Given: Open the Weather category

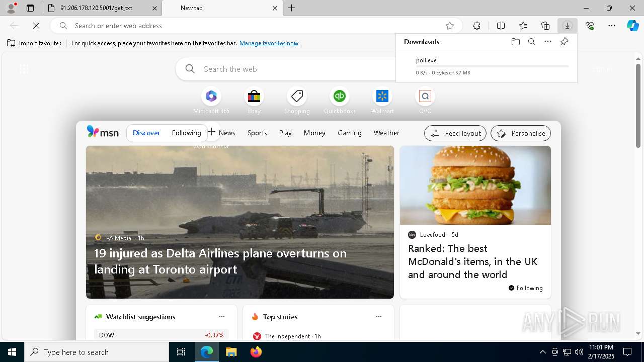Looking at the screenshot, I should click(x=386, y=133).
